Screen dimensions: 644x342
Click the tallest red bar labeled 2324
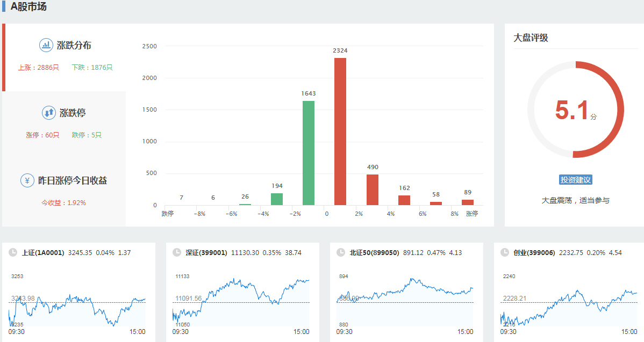tap(340, 132)
